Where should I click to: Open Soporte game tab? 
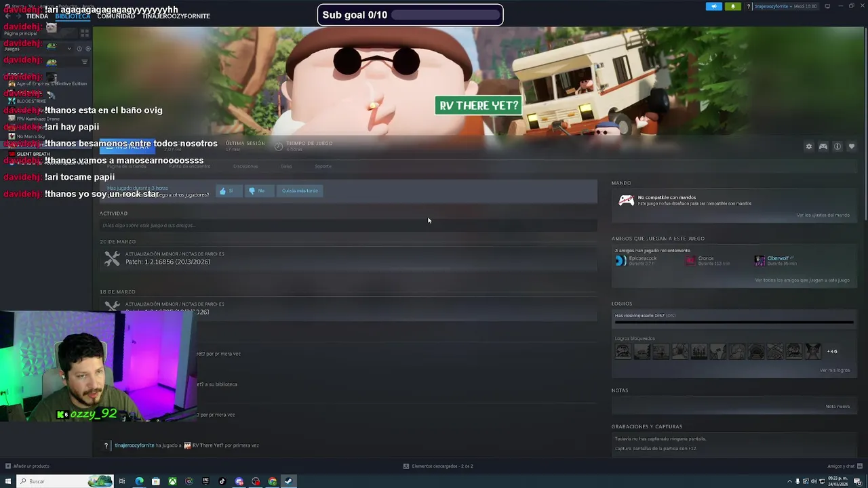click(x=323, y=166)
